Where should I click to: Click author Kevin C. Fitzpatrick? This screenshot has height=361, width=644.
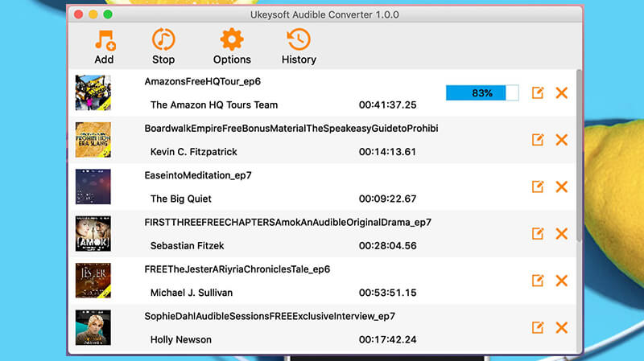[x=193, y=152]
